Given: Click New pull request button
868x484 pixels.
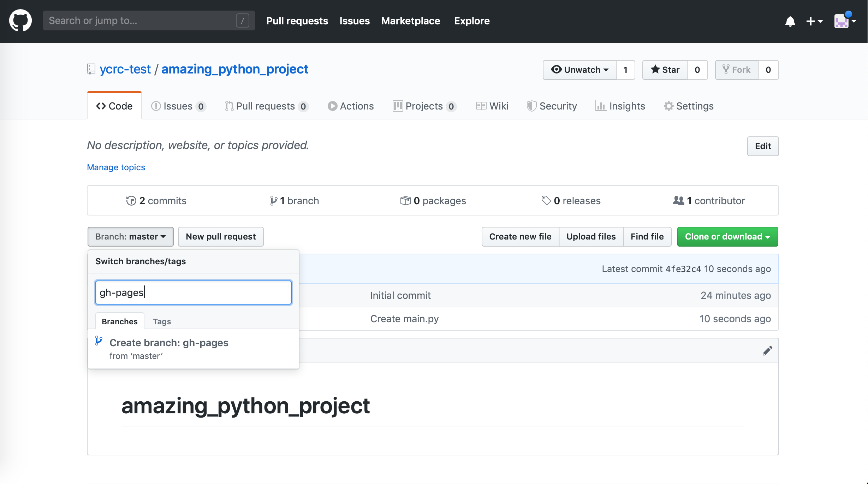Looking at the screenshot, I should click(221, 237).
